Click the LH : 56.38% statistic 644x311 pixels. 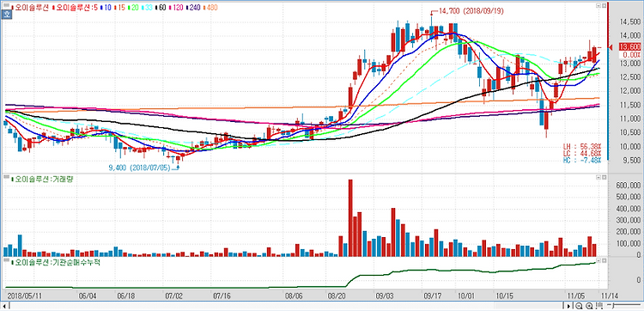[583, 146]
